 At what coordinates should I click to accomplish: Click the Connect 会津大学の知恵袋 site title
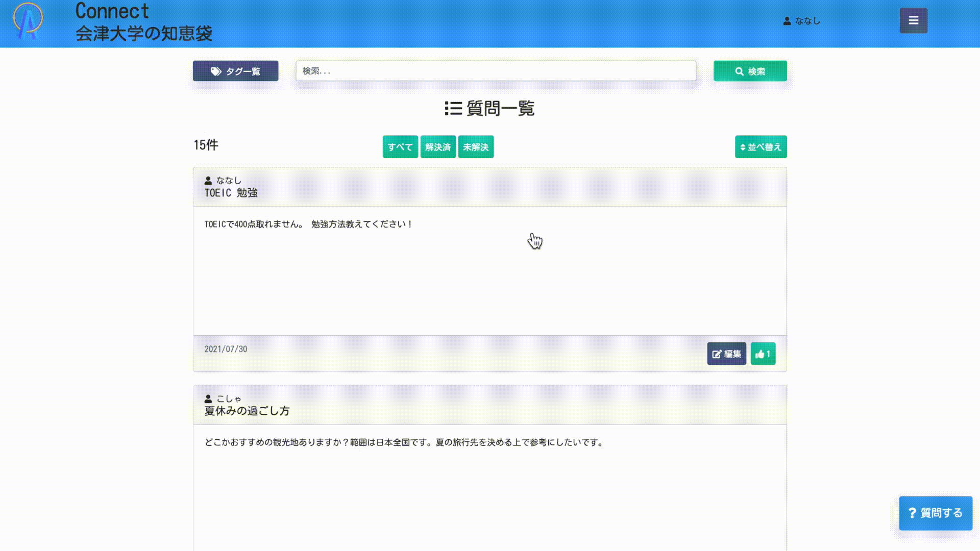click(x=143, y=22)
